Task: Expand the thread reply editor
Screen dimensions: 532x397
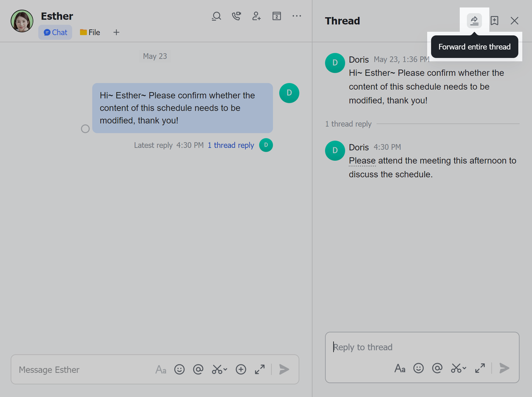Action: 480,368
